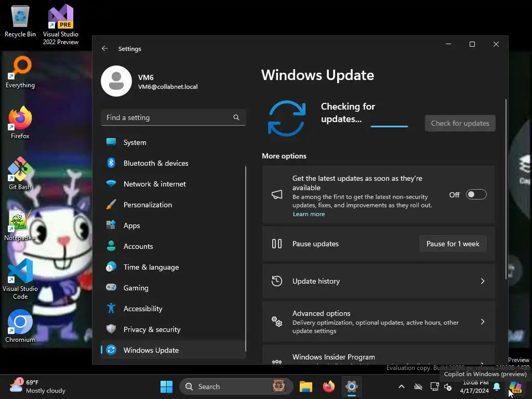Screen dimensions: 532x399
Task: Select the Notepad++ desktop shortcut
Action: pyautogui.click(x=20, y=224)
